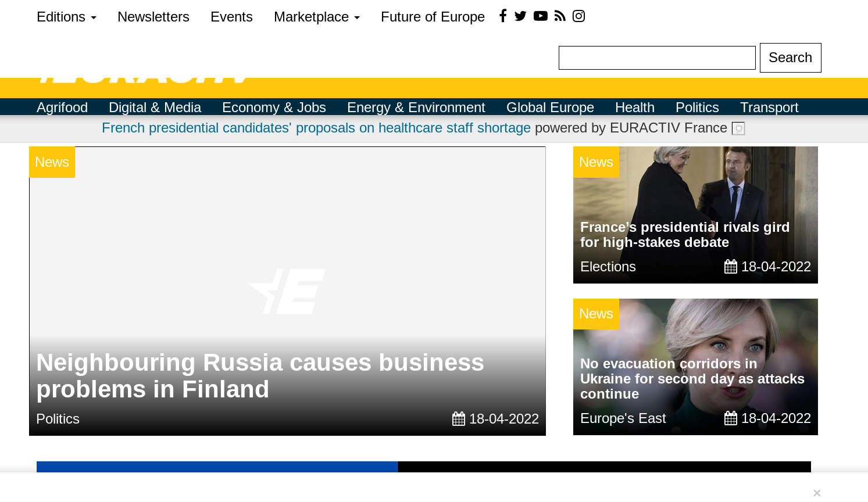Expand the Editions menu caret arrow
Image resolution: width=868 pixels, height=502 pixels.
pyautogui.click(x=94, y=18)
